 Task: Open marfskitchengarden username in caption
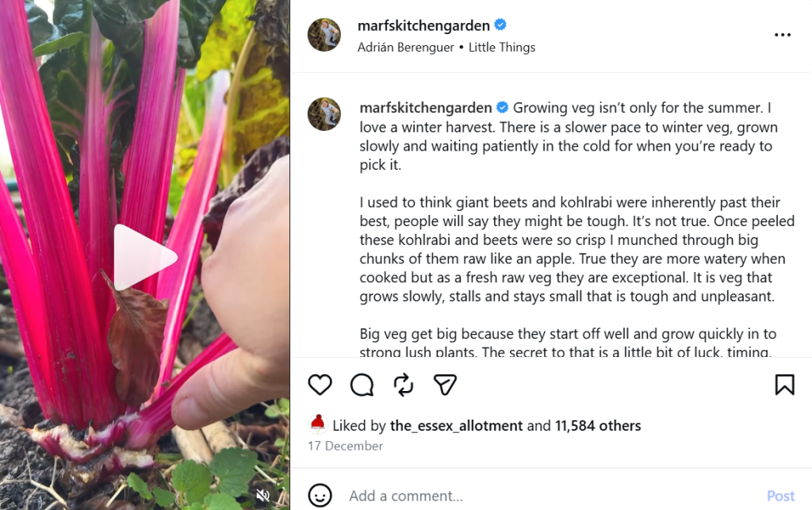pyautogui.click(x=426, y=108)
